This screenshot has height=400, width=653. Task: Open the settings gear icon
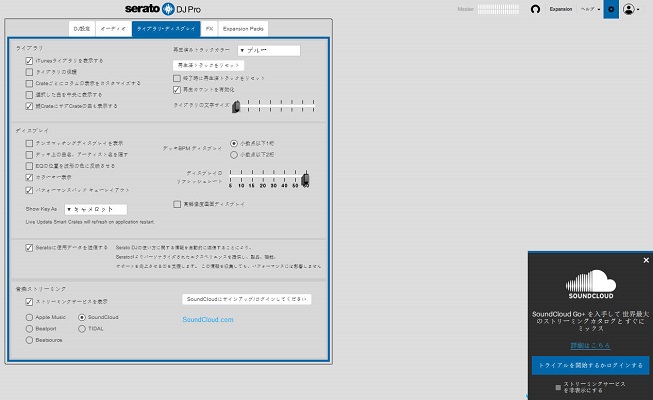click(x=611, y=9)
